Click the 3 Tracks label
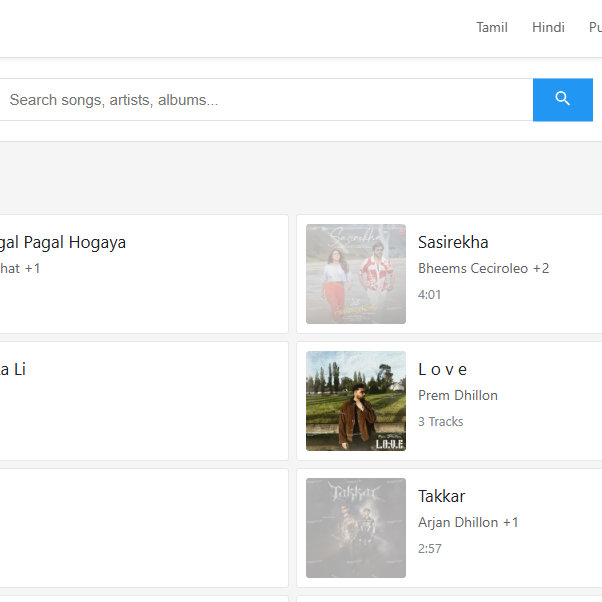This screenshot has width=602, height=602. click(x=440, y=422)
